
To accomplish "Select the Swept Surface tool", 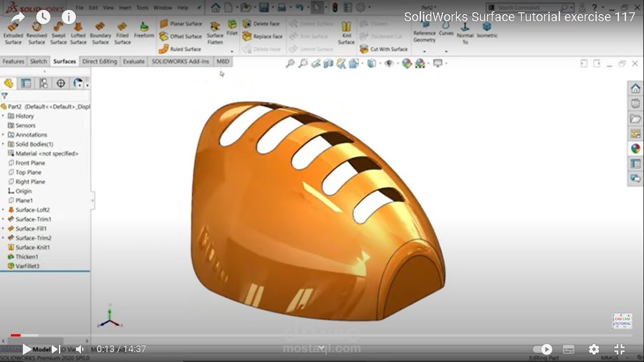I will [58, 33].
